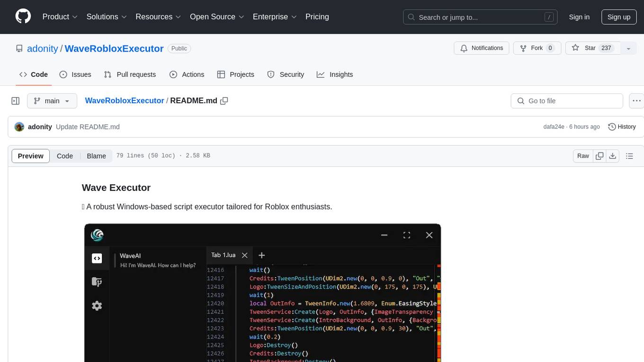Switch to the Projects tab
The image size is (644, 362).
click(x=236, y=74)
